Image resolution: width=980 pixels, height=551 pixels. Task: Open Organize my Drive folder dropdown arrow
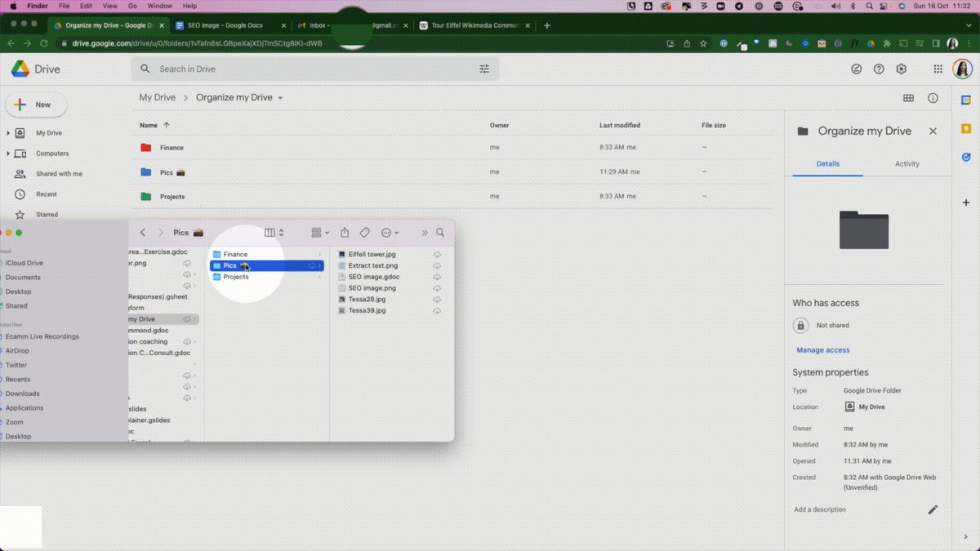tap(280, 98)
